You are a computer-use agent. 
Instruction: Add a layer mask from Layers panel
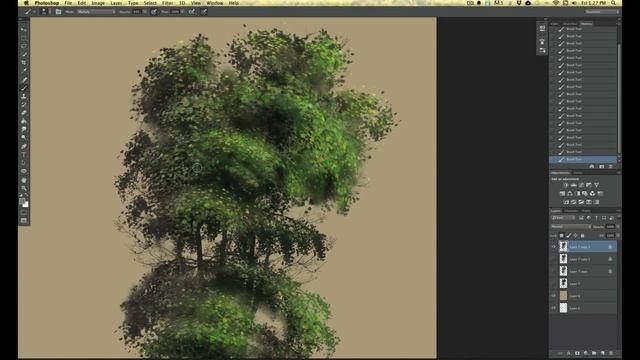(x=577, y=353)
